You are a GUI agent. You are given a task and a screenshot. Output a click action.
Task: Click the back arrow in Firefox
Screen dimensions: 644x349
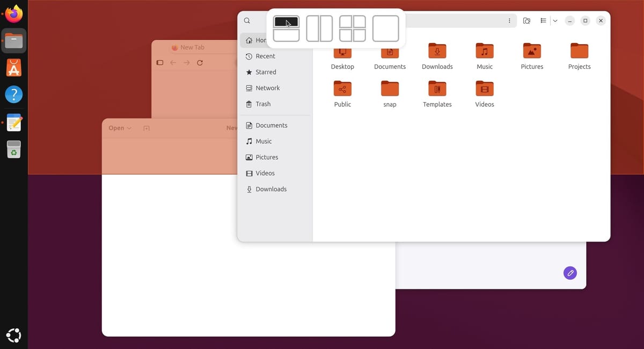click(x=173, y=63)
